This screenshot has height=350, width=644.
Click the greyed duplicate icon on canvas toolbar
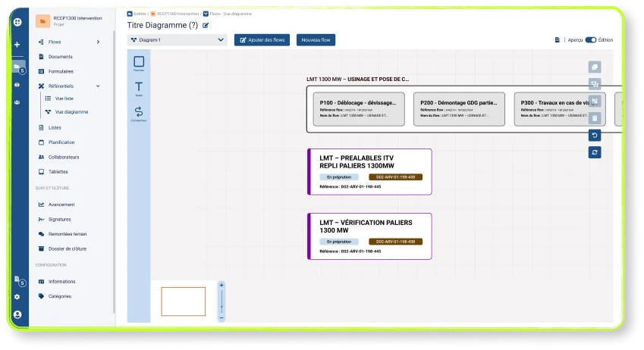(x=594, y=67)
